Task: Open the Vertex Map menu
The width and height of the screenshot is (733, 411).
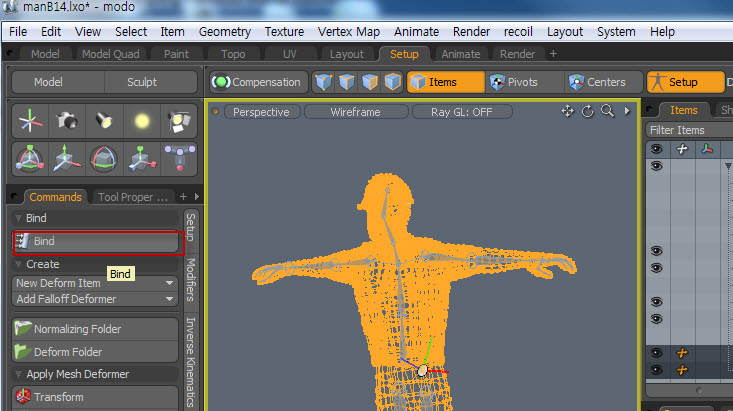Action: pyautogui.click(x=348, y=32)
